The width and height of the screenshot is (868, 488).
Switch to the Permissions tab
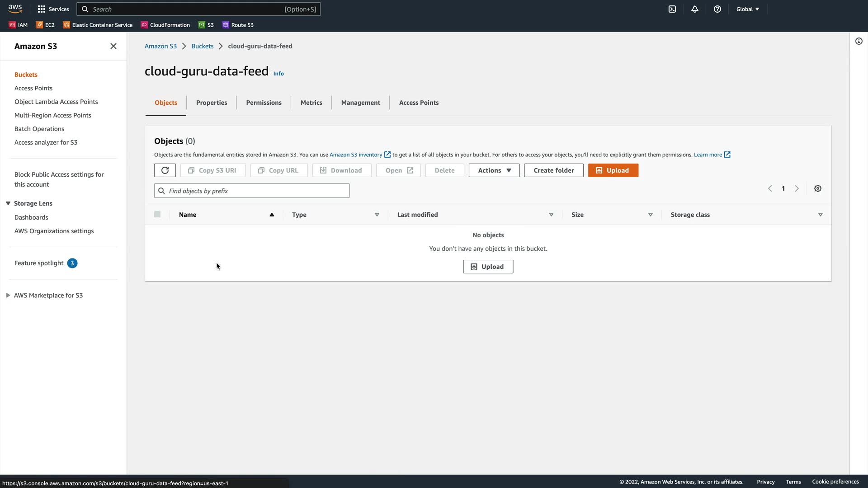coord(264,103)
